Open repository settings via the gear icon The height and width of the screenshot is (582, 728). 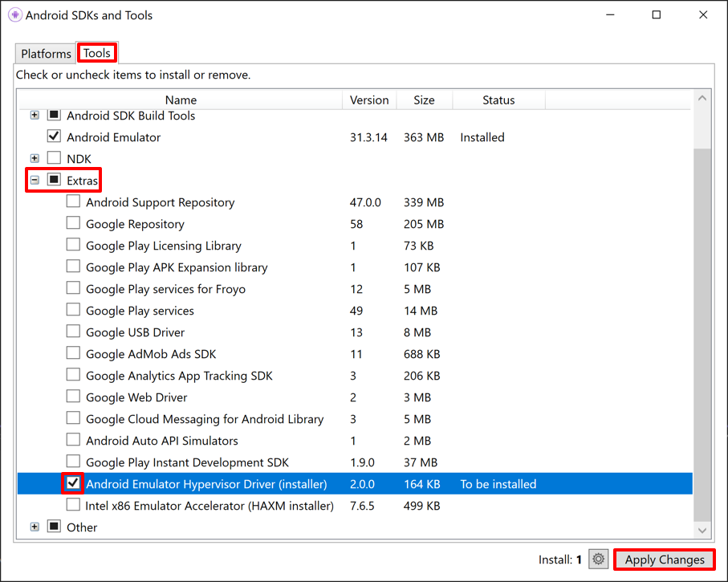pyautogui.click(x=598, y=559)
